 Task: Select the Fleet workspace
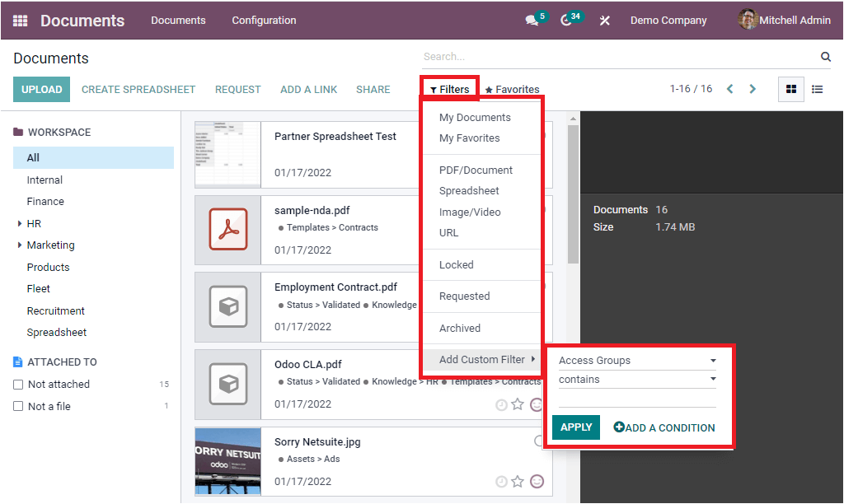coord(38,289)
